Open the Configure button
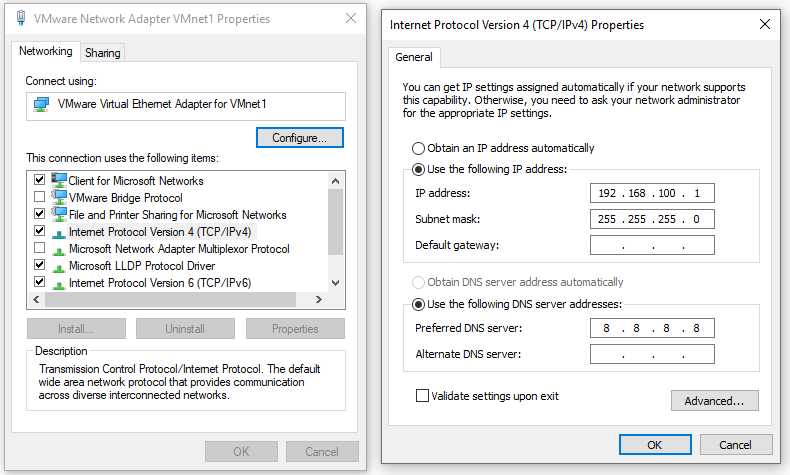The height and width of the screenshot is (475, 790). 300,138
